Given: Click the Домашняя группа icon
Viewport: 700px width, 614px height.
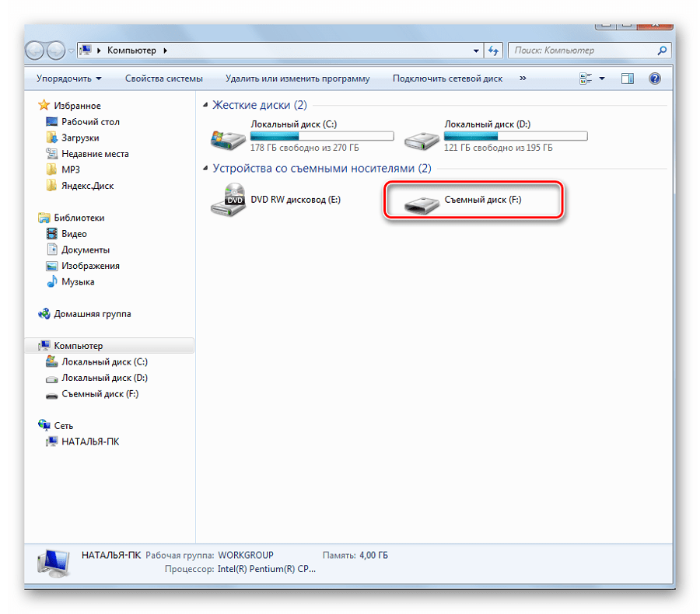Looking at the screenshot, I should pyautogui.click(x=44, y=314).
